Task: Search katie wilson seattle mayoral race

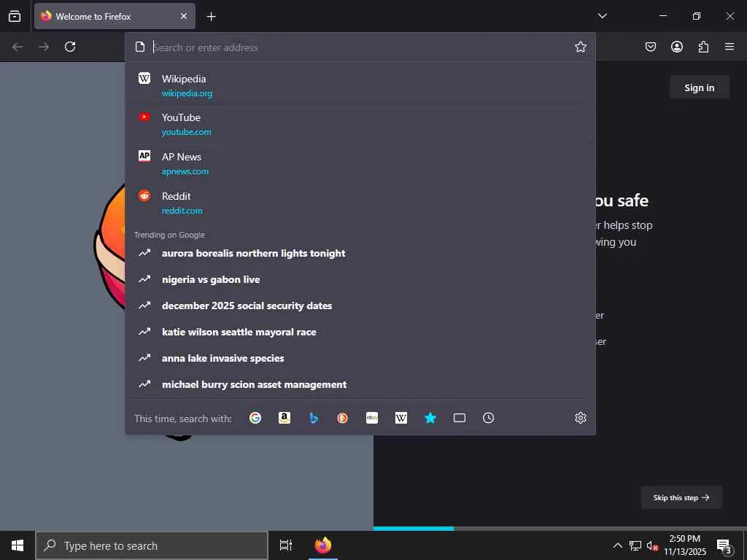Action: pyautogui.click(x=360, y=332)
